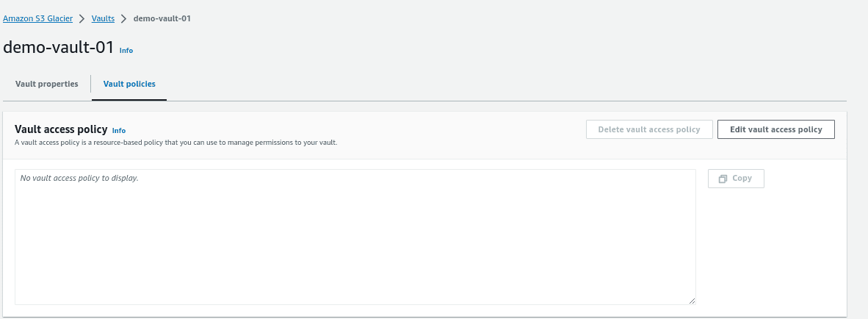Click the demo-vault-01 page heading
Viewport: 868px width, 319px height.
pyautogui.click(x=58, y=47)
